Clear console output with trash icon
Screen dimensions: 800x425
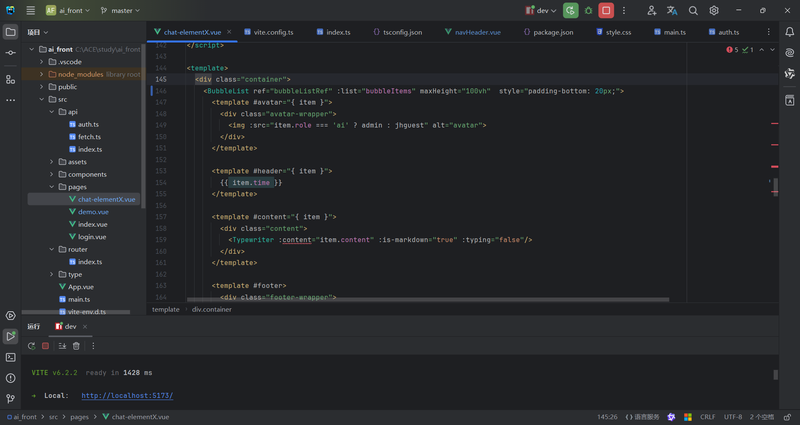[x=76, y=346]
